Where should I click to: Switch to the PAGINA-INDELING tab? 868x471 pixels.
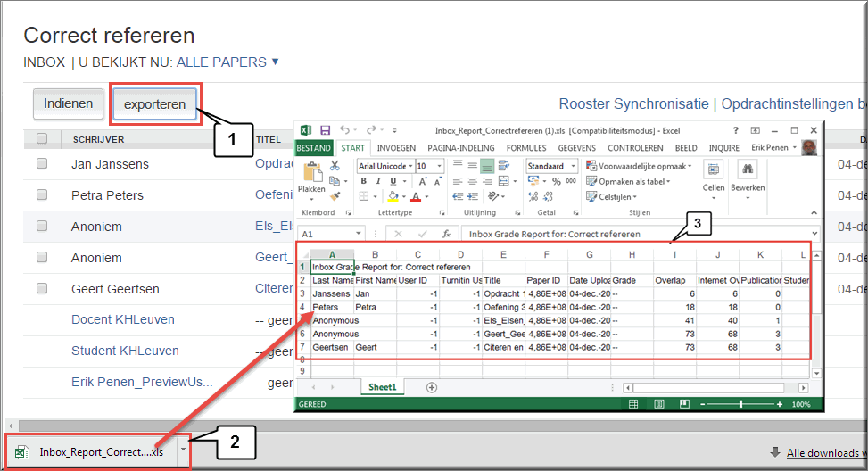tap(460, 148)
